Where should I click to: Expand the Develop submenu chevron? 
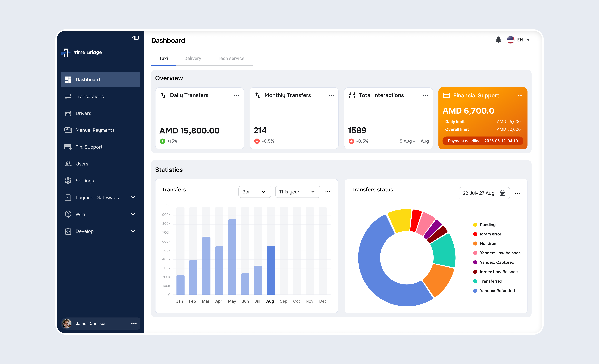click(133, 231)
